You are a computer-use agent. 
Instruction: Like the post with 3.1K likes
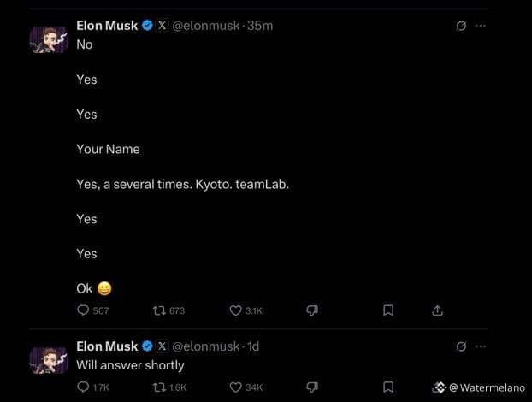tap(236, 310)
